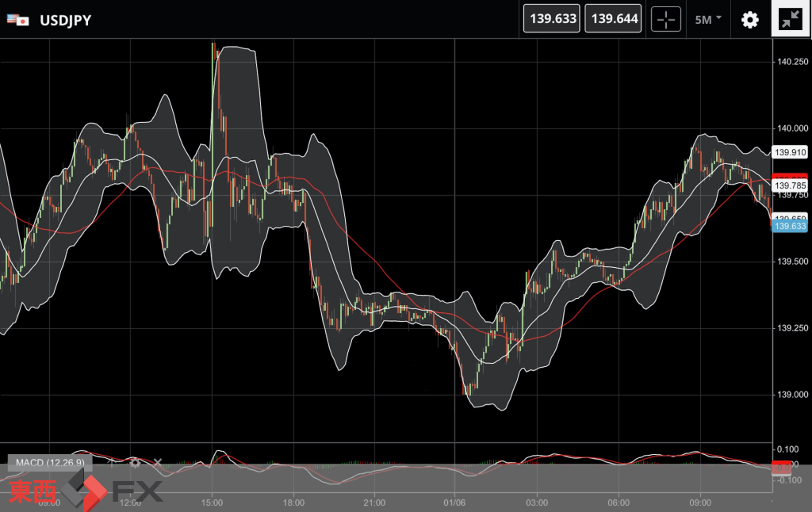Click the 15:00 time axis label
812x512 pixels.
[212, 502]
